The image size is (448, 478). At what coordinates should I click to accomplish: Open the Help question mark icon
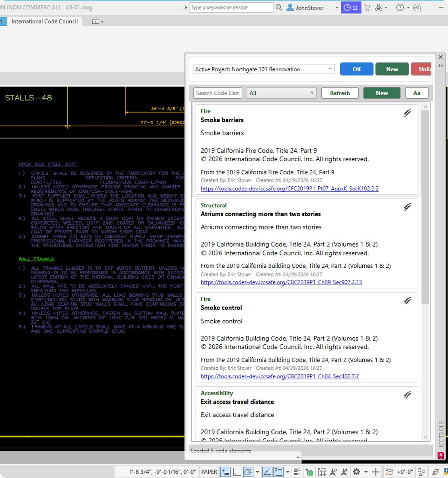tap(400, 8)
